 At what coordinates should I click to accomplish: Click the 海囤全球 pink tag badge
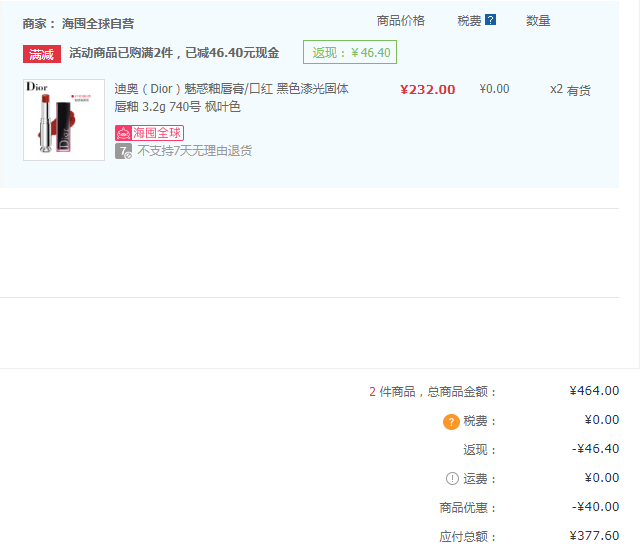[149, 133]
